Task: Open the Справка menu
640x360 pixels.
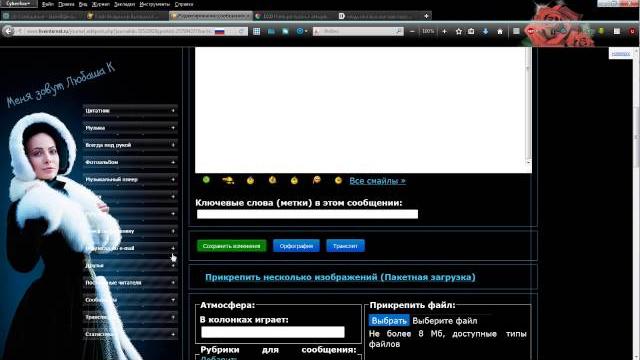Action: point(184,4)
